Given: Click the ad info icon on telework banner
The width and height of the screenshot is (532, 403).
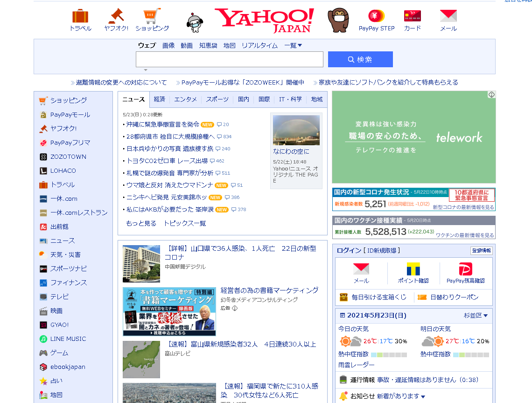Looking at the screenshot, I should pos(491,95).
